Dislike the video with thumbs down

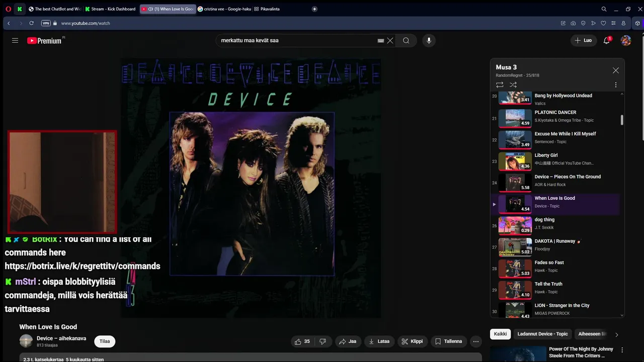tap(323, 341)
